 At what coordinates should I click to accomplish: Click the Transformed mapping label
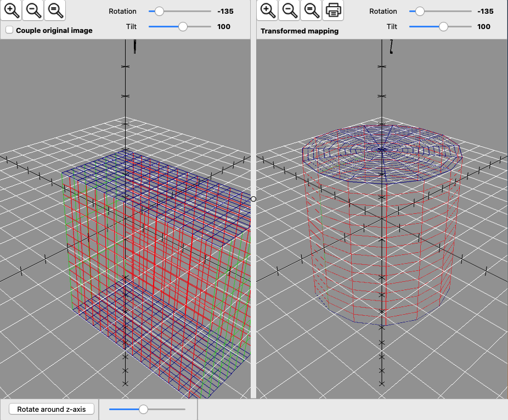[x=300, y=31]
